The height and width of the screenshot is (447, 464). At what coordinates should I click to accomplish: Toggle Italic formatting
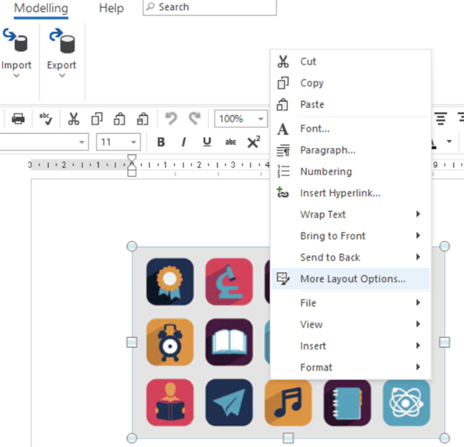tap(183, 142)
